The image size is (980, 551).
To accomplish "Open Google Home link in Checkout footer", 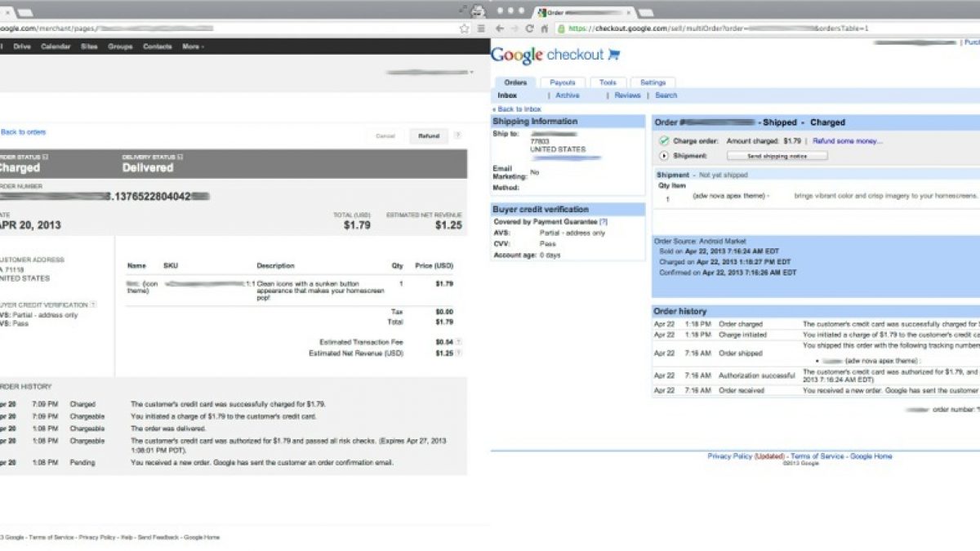I will tap(871, 456).
